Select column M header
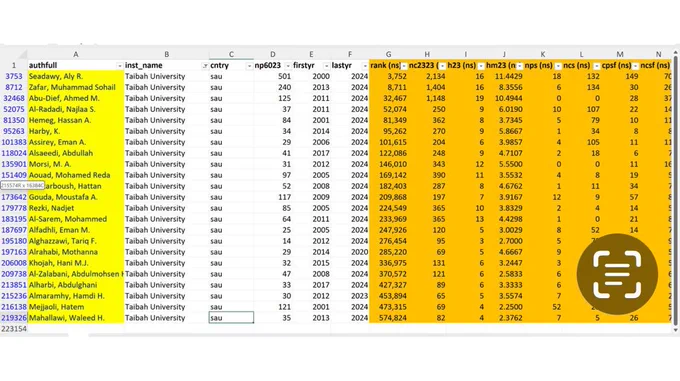680x381 pixels. (x=620, y=54)
